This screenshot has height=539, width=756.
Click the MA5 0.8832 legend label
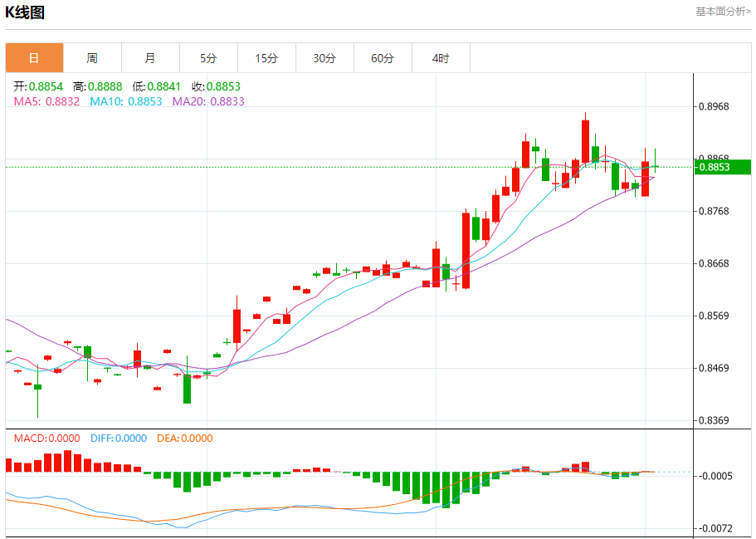46,101
